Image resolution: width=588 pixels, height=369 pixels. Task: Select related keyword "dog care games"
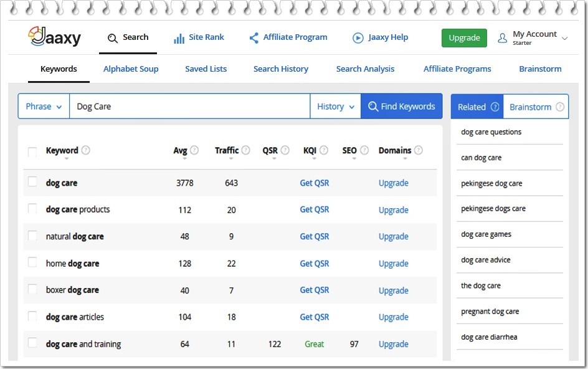(x=486, y=234)
